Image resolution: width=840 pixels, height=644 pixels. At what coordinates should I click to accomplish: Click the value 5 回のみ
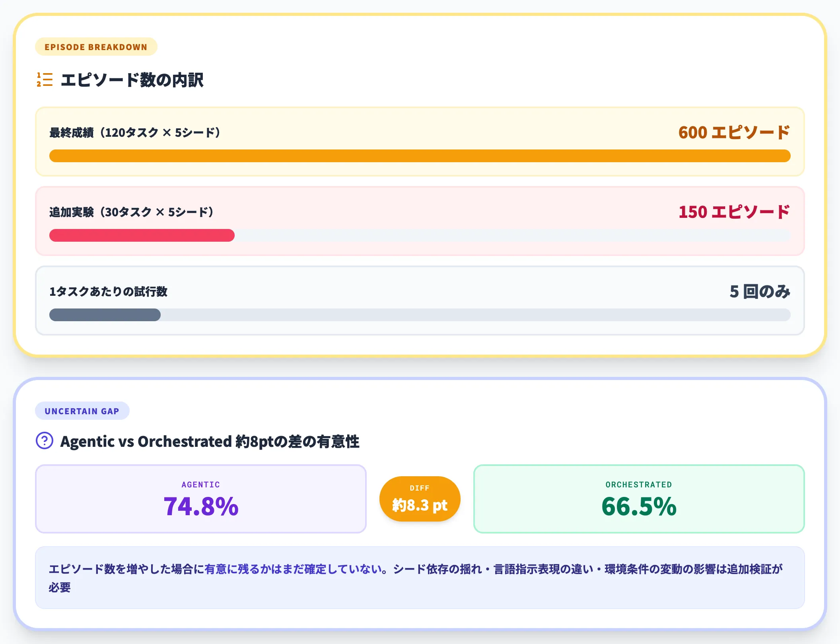[760, 291]
